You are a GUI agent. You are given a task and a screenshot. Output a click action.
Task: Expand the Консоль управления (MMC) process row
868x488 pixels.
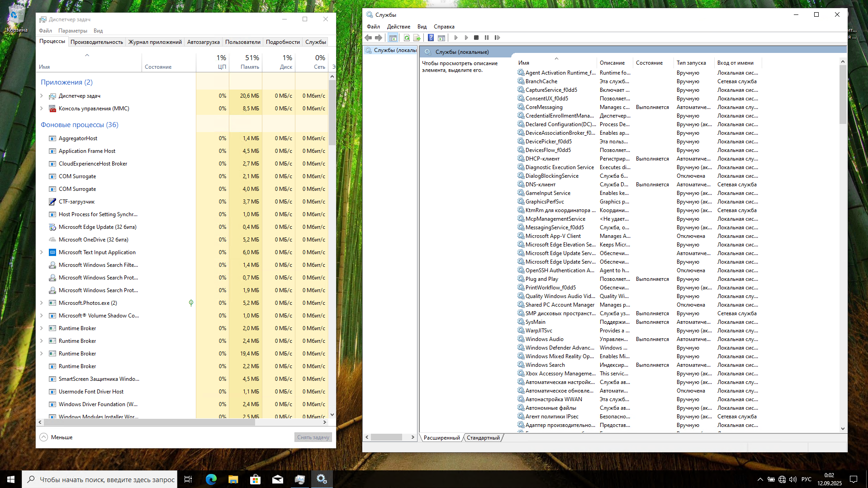click(x=42, y=109)
